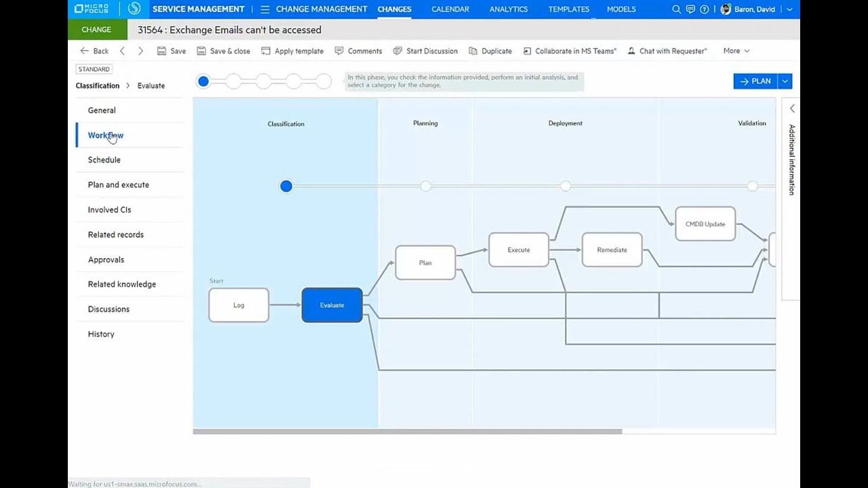868x488 pixels.
Task: Click Save & close
Action: [x=224, y=51]
